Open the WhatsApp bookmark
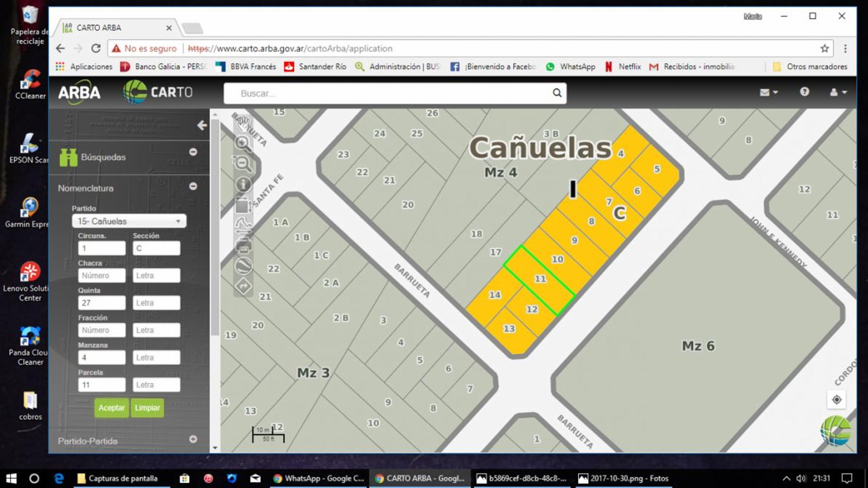Viewport: 868px width, 488px height. tap(570, 66)
